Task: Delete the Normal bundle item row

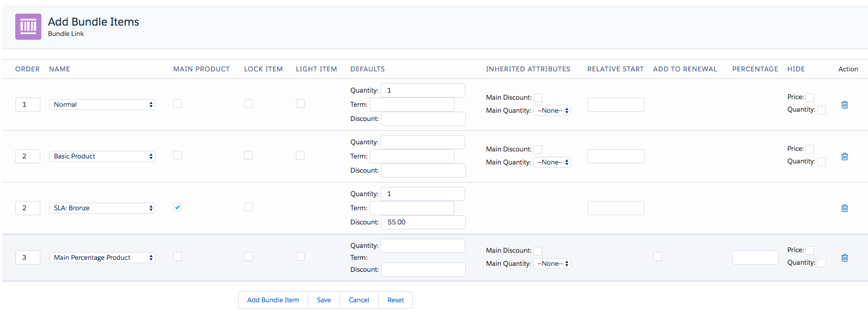Action: point(845,105)
